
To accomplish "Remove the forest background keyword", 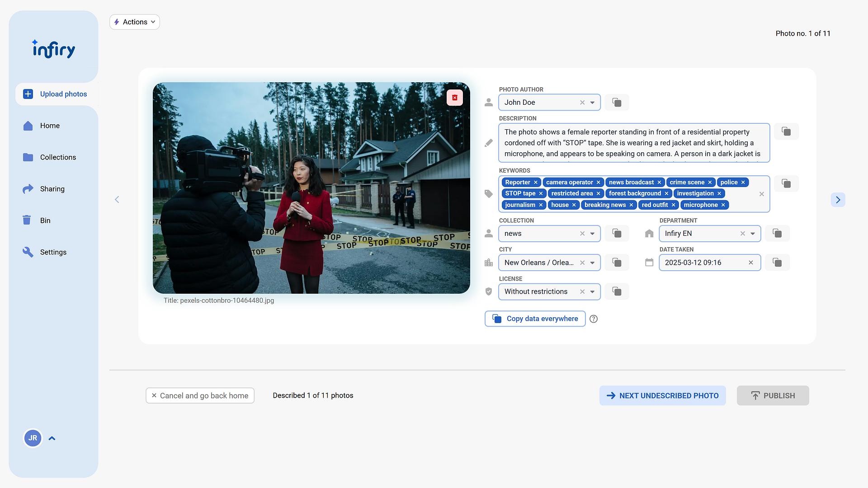I will (x=666, y=193).
